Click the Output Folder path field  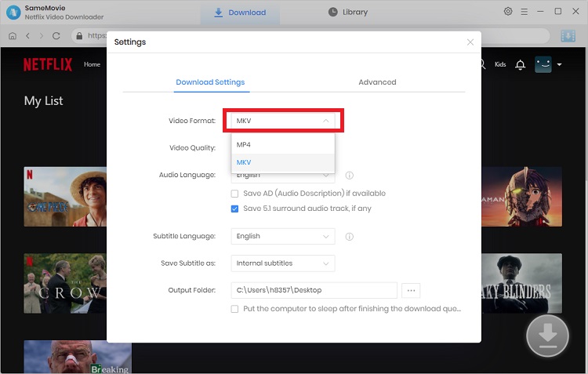[314, 290]
